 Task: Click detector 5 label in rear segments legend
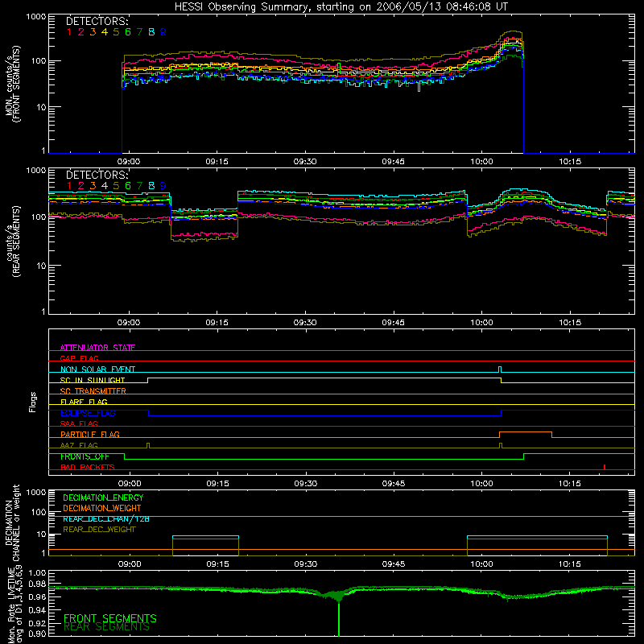pos(116,186)
